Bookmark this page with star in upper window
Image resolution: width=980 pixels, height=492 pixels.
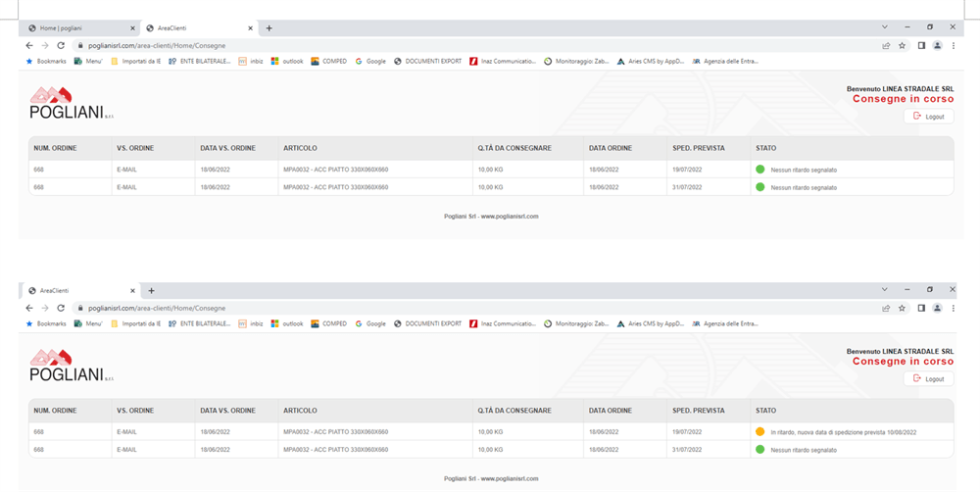click(902, 45)
